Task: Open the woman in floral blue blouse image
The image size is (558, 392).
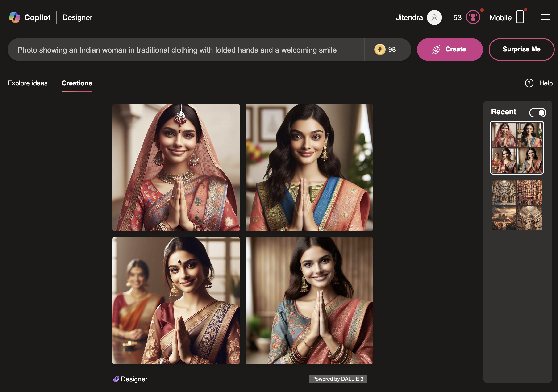Action: coord(309,301)
